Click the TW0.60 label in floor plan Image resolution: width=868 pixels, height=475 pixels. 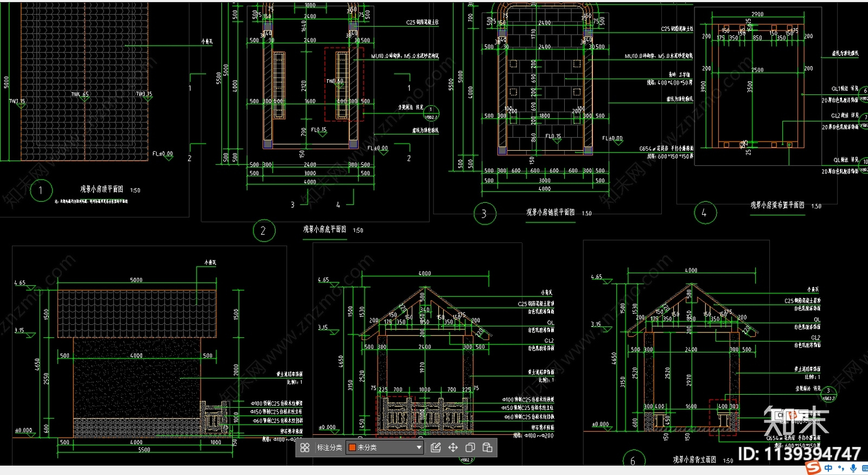pos(335,81)
